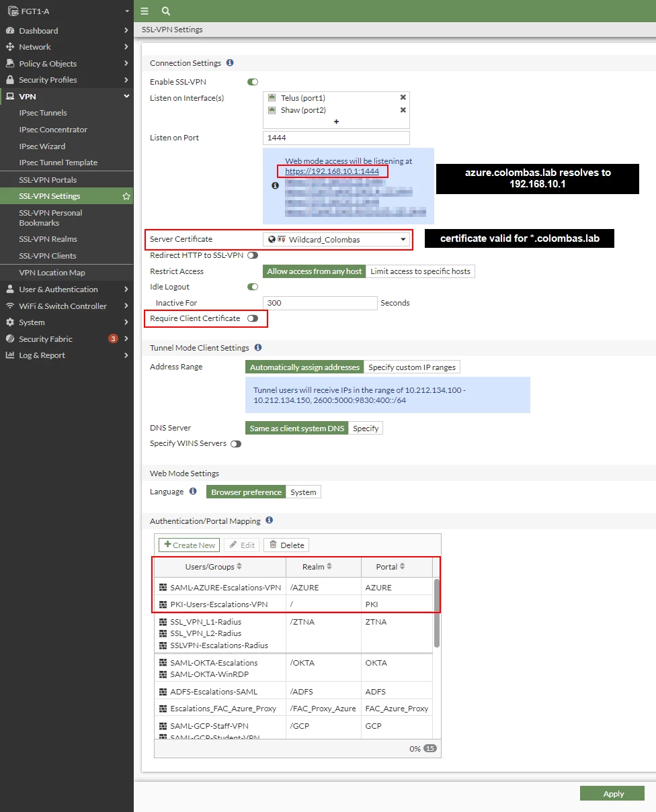Select Automatically assign addresses option

point(304,367)
